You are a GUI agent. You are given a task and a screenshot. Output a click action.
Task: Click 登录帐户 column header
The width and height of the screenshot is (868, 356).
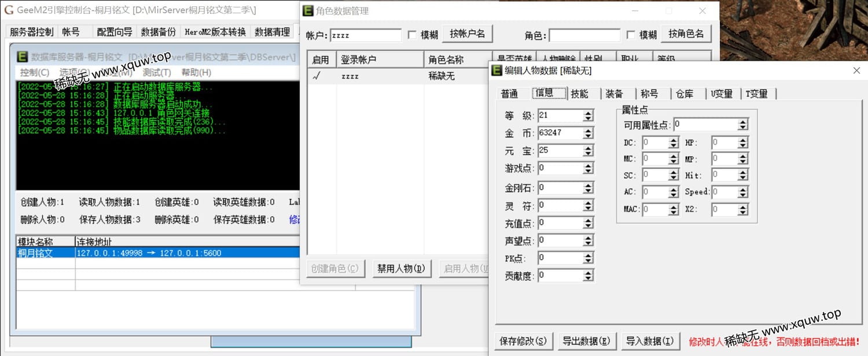pyautogui.click(x=380, y=60)
